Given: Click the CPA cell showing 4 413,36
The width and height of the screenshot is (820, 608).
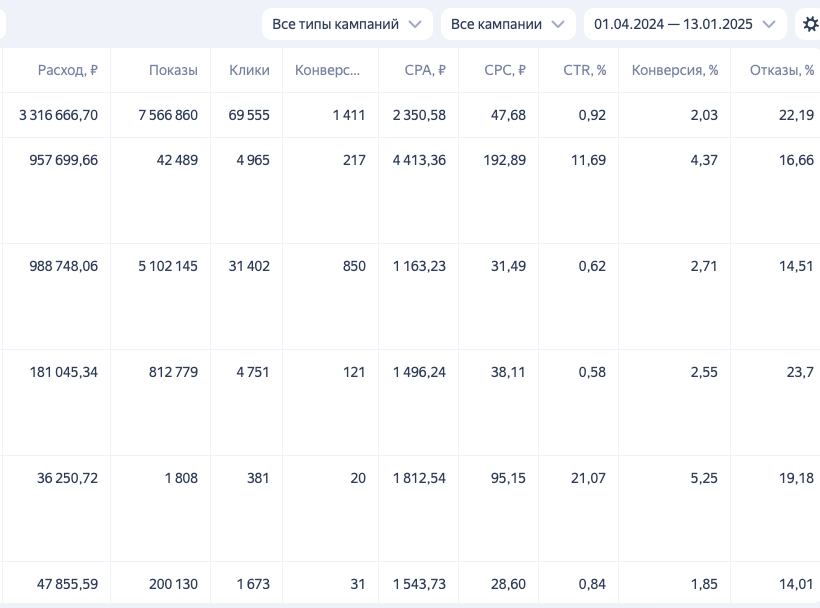Looking at the screenshot, I should [x=419, y=160].
